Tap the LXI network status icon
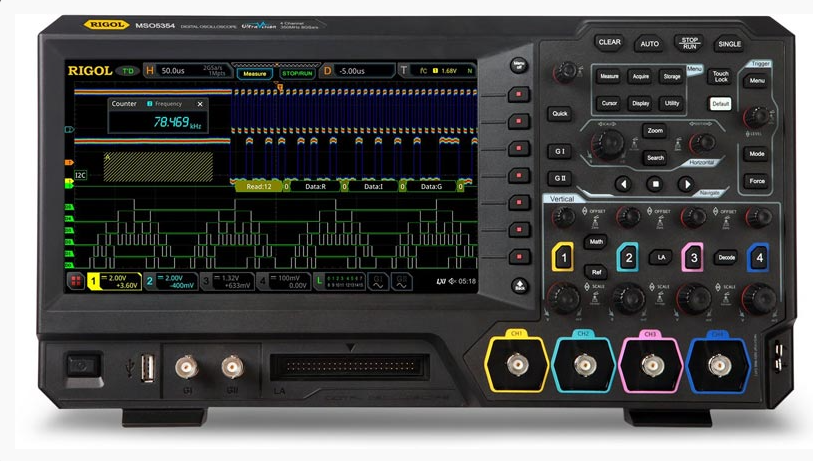 point(441,281)
